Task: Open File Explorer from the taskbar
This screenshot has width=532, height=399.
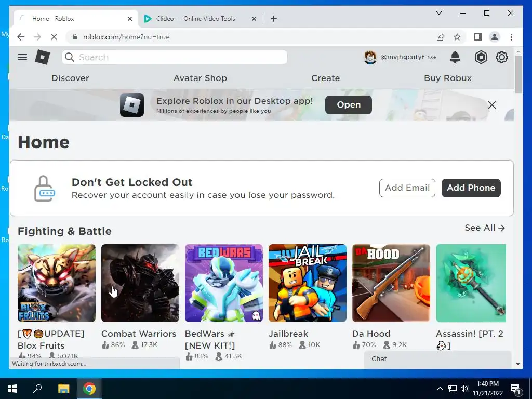Action: point(63,389)
